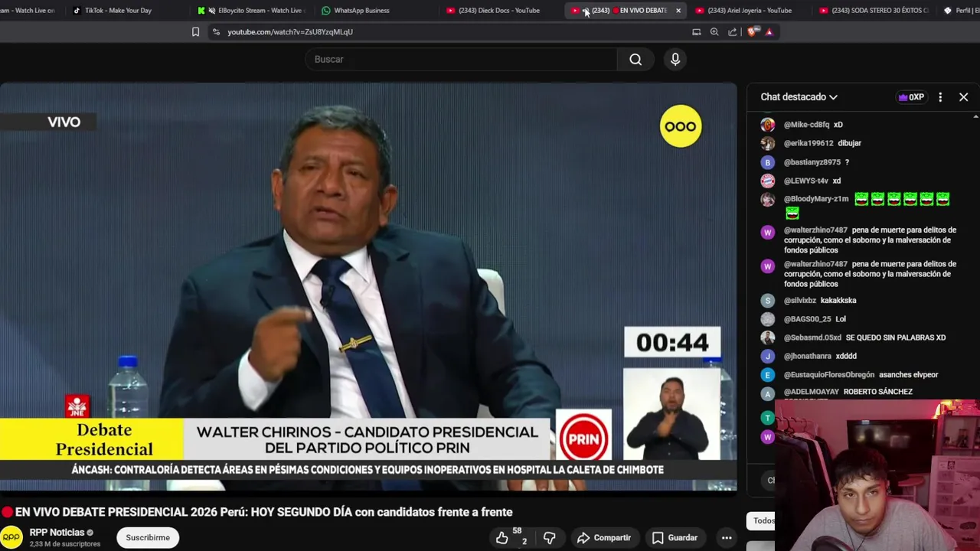Click the Brave Rewards triangle icon

coord(769,32)
